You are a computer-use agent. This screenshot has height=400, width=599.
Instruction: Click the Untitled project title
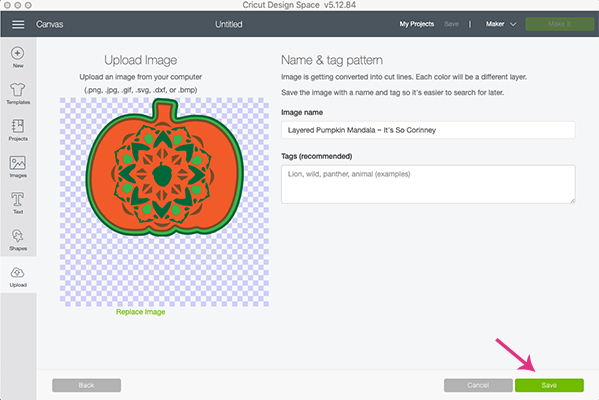pos(228,24)
